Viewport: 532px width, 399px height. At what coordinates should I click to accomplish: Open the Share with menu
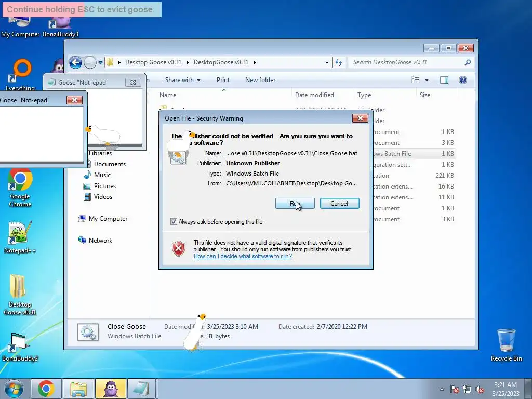tap(183, 80)
